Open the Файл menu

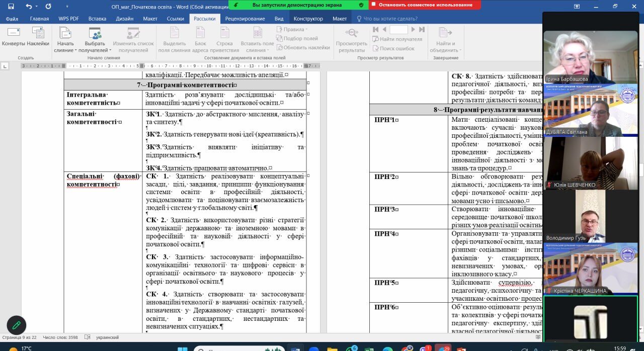coord(12,19)
